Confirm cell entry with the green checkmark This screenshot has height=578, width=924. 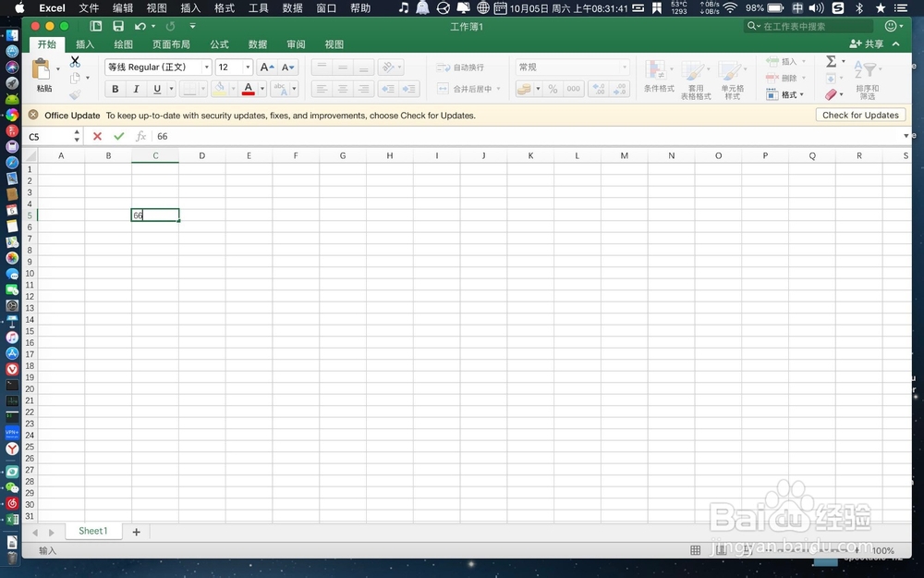click(x=118, y=136)
